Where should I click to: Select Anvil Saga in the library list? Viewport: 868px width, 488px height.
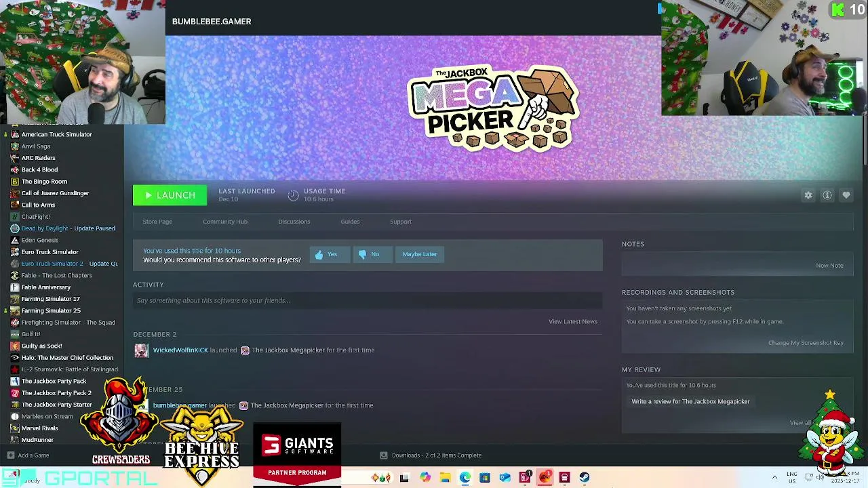pyautogui.click(x=35, y=146)
